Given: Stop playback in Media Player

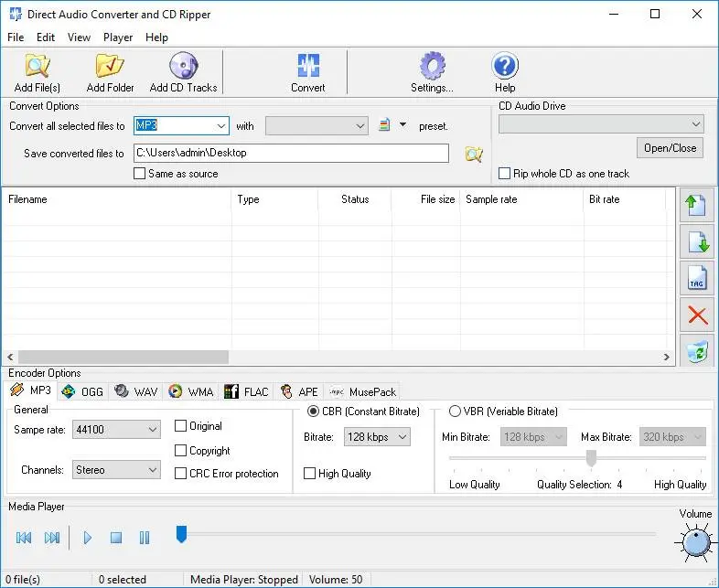Looking at the screenshot, I should [116, 537].
